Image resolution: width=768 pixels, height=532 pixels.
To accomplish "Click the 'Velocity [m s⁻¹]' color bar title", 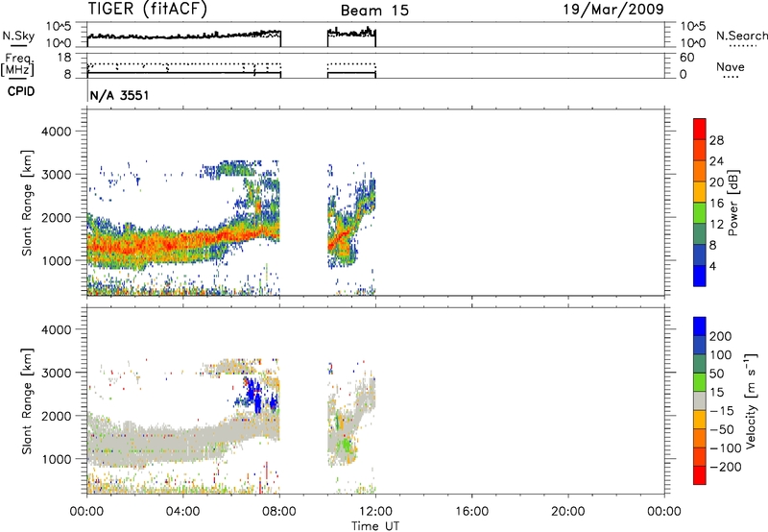I will pos(750,400).
